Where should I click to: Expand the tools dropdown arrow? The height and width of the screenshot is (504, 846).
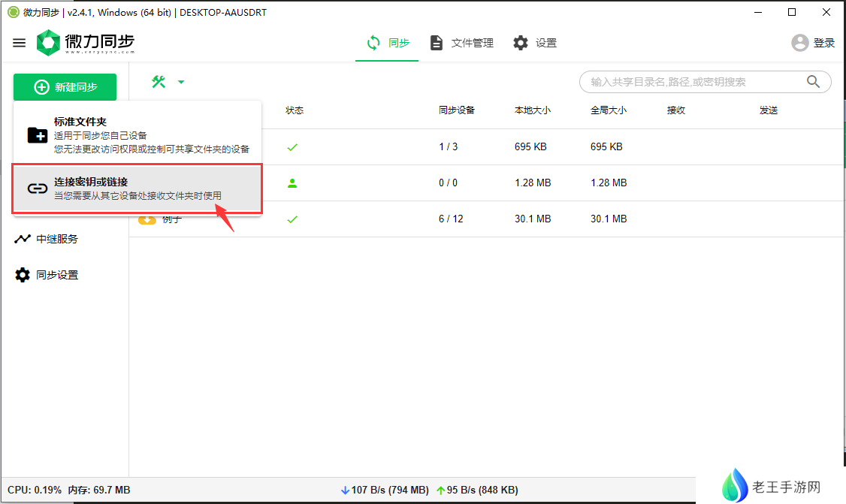click(181, 82)
